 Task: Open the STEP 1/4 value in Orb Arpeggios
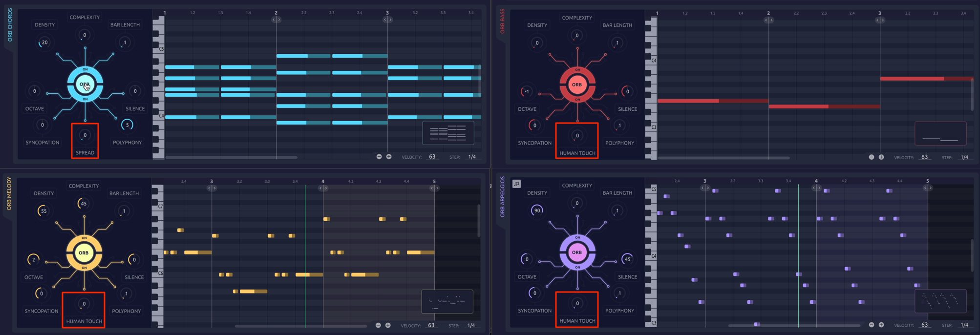click(x=964, y=325)
